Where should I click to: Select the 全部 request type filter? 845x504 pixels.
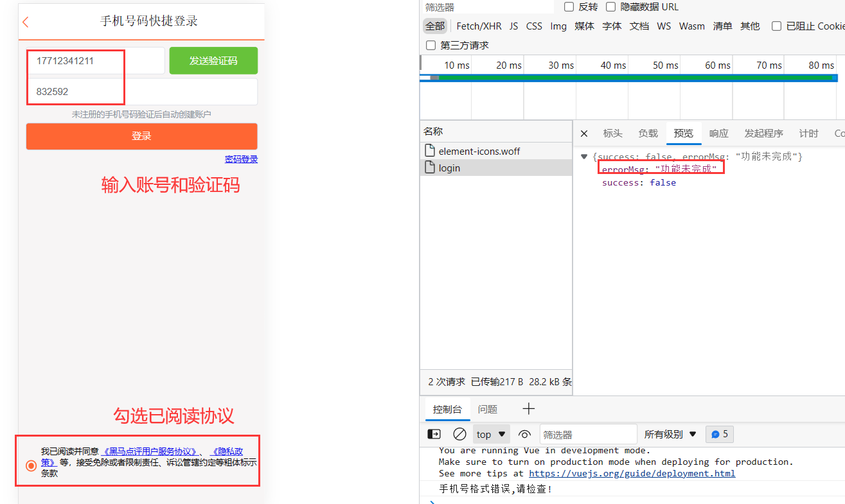coord(435,26)
